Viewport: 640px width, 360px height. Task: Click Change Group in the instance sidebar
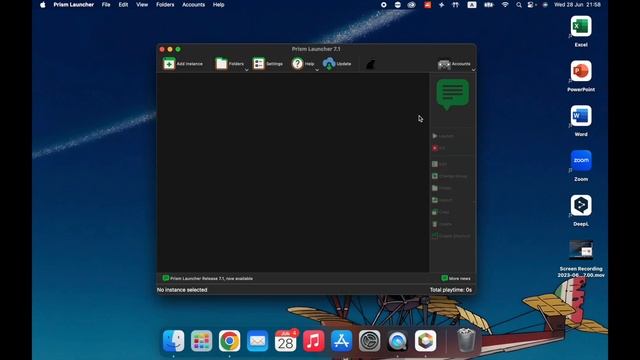coord(449,176)
